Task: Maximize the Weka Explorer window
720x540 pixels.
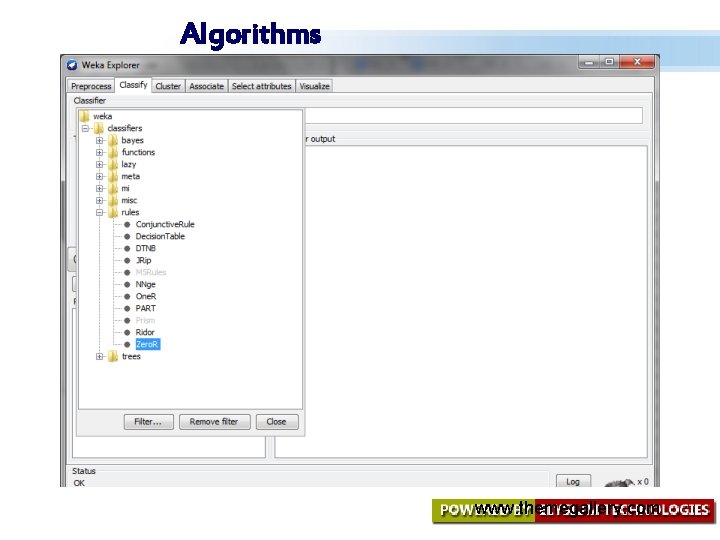Action: pos(609,62)
